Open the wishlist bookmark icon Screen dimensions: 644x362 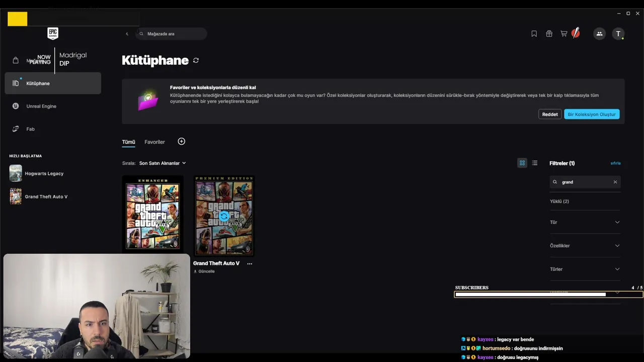(x=534, y=34)
